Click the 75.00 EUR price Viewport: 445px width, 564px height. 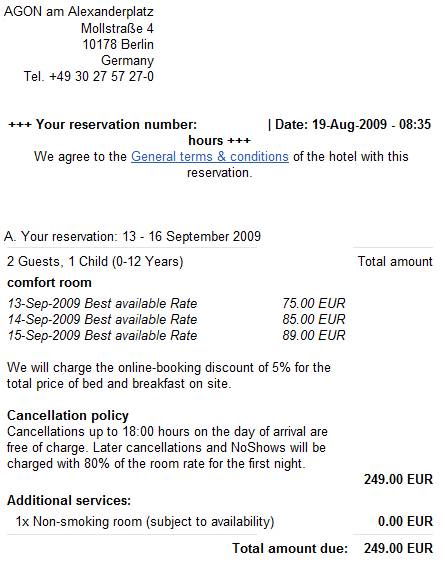[x=314, y=303]
